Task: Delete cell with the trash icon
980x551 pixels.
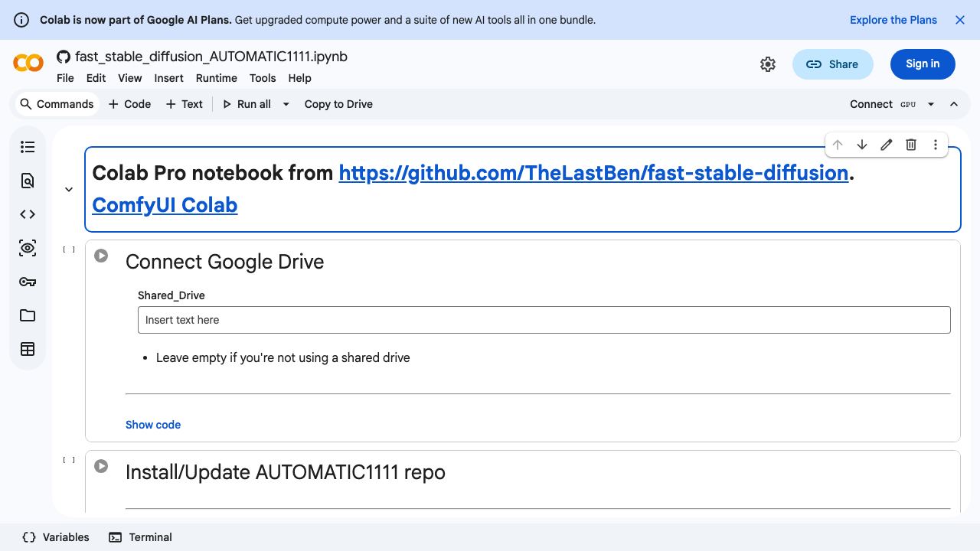Action: (911, 145)
